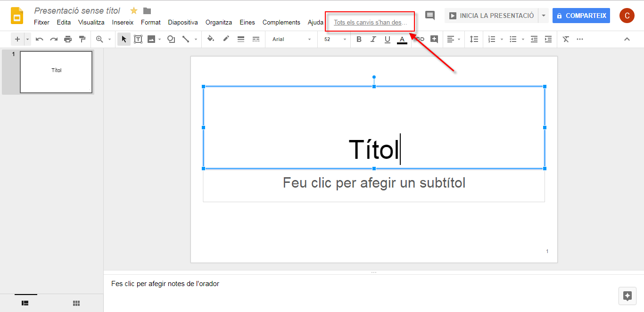
Task: Click the new slide plus button
Action: [x=17, y=39]
